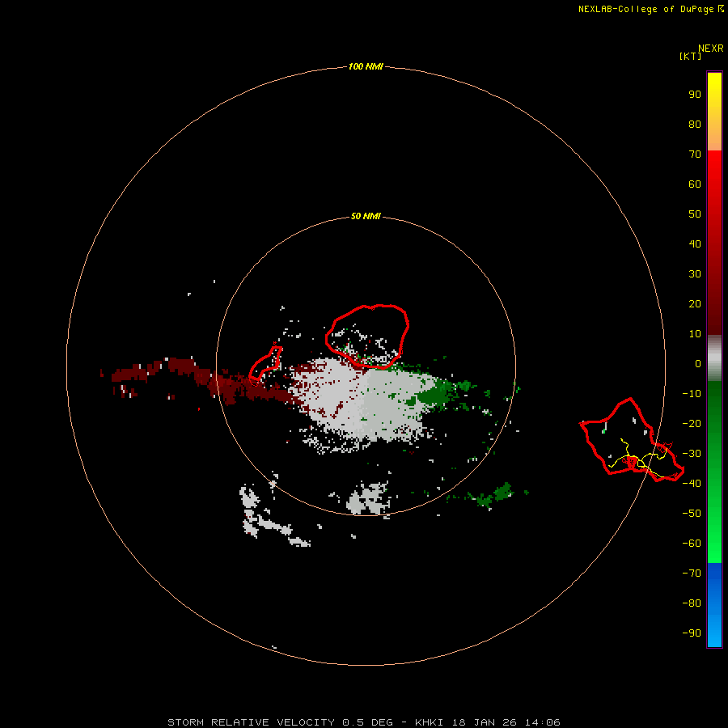Screen dimensions: 728x728
Task: Click the [KT] units label
Action: point(691,56)
